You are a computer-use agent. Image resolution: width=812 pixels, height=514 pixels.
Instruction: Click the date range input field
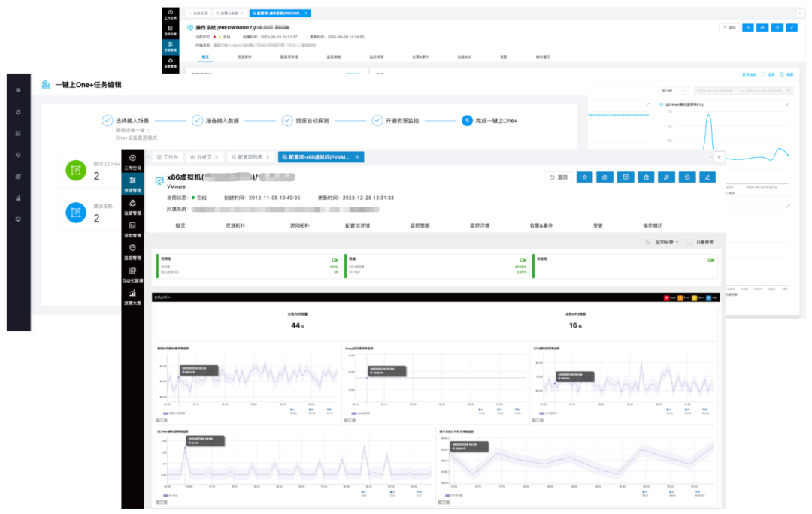744,91
